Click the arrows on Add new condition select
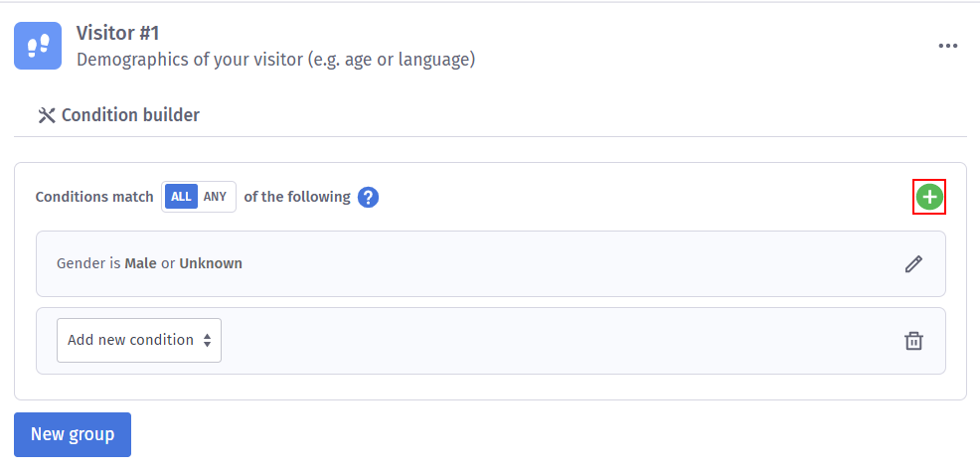 click(x=207, y=340)
